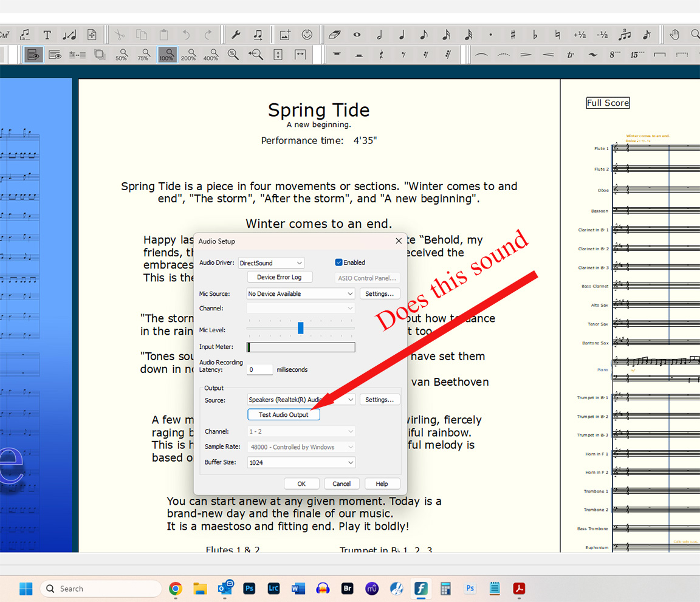The width and height of the screenshot is (700, 602).
Task: Open the Buffer Size dropdown
Action: click(x=300, y=463)
